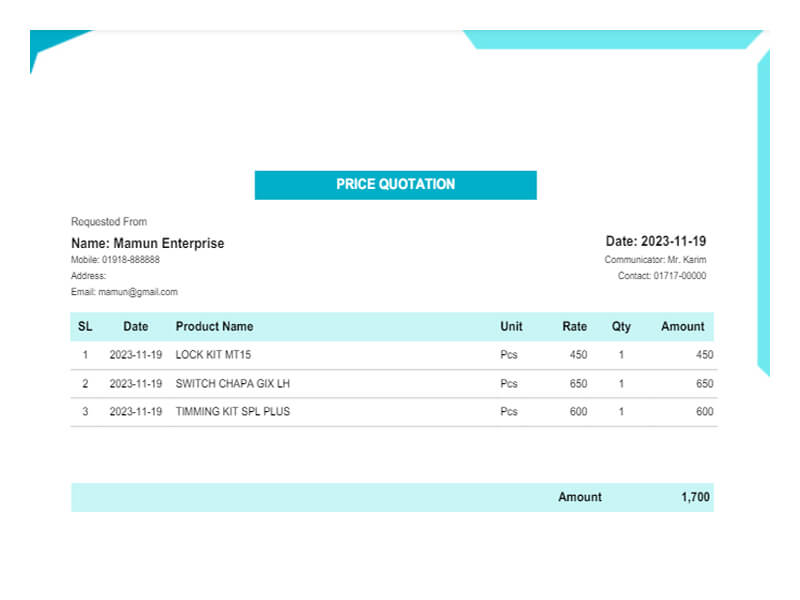This screenshot has width=800, height=600.
Task: Click the Product Name column header
Action: [214, 326]
